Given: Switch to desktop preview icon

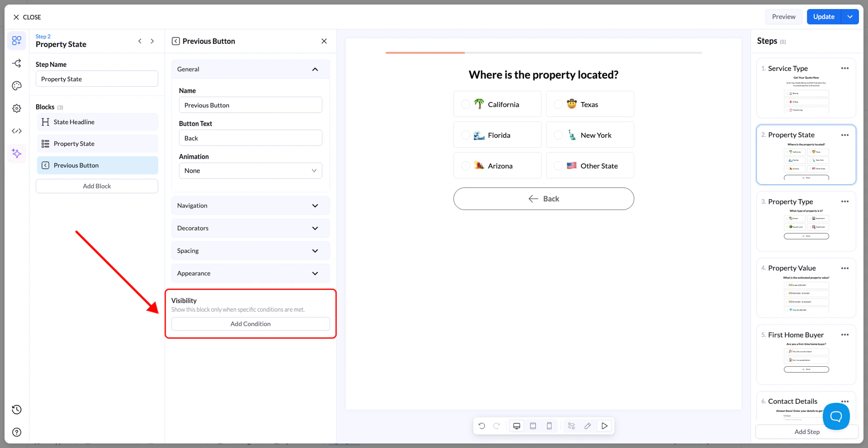Looking at the screenshot, I should 517,426.
